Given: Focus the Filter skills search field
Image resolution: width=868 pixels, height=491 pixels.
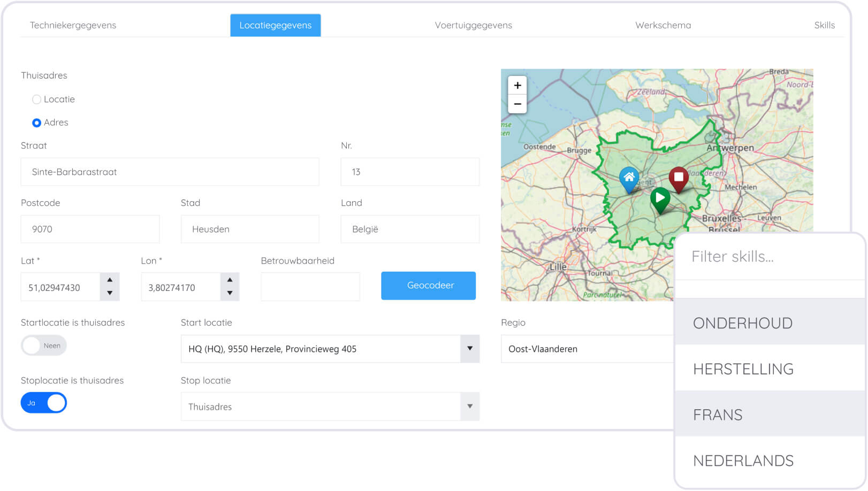Looking at the screenshot, I should tap(770, 257).
